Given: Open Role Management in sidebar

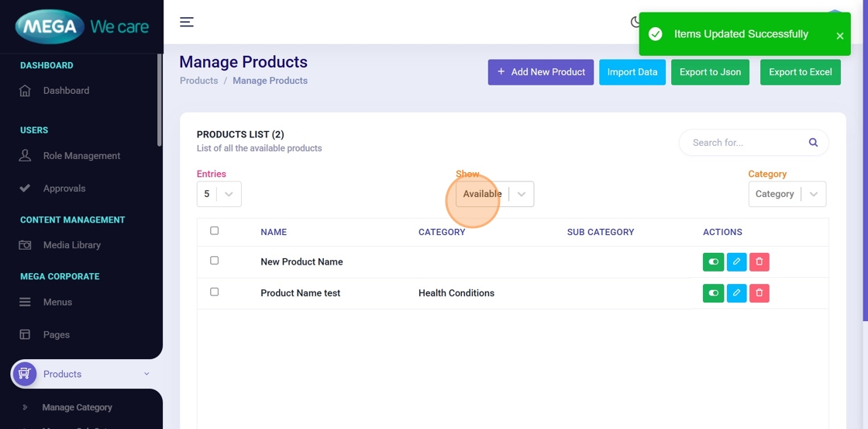Looking at the screenshot, I should 81,156.
